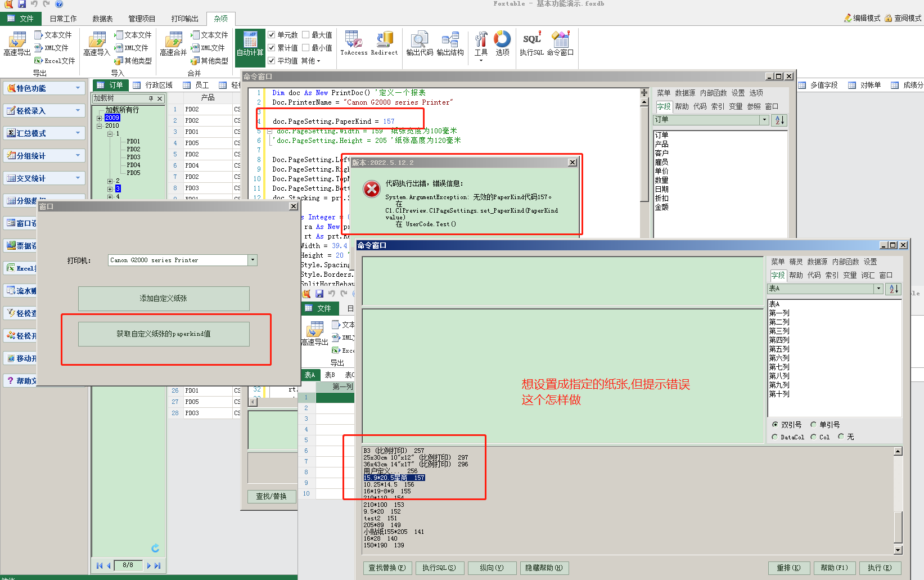
Task: Toggle the 单元数 checkbox
Action: [x=272, y=35]
